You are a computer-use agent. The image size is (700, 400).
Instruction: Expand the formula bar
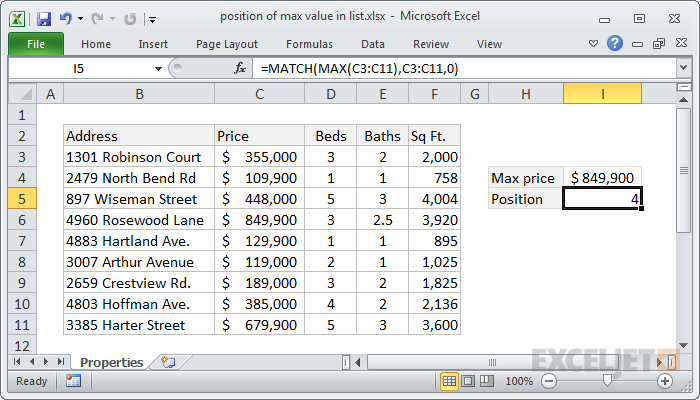(x=683, y=68)
